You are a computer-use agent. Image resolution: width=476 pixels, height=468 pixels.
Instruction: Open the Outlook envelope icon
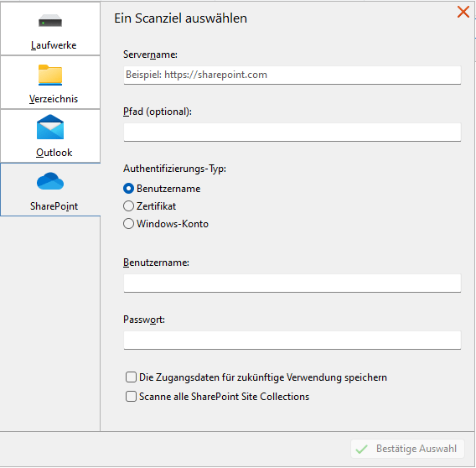(x=50, y=127)
